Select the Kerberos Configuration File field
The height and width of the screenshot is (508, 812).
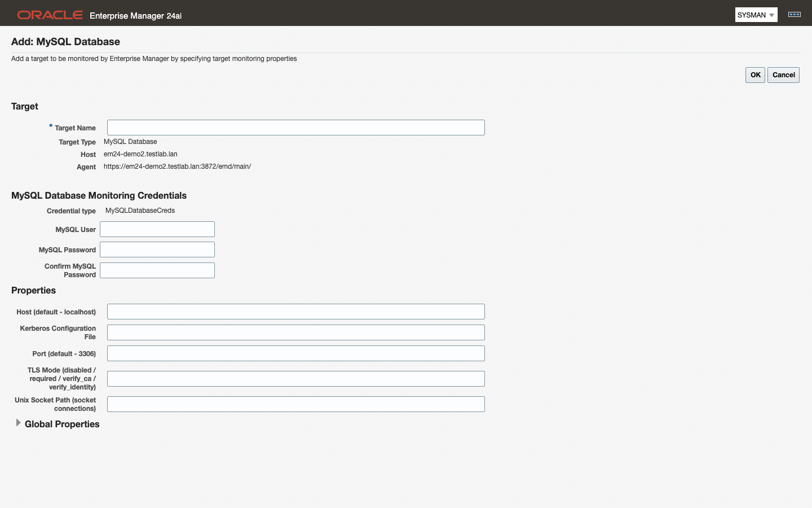coord(296,332)
